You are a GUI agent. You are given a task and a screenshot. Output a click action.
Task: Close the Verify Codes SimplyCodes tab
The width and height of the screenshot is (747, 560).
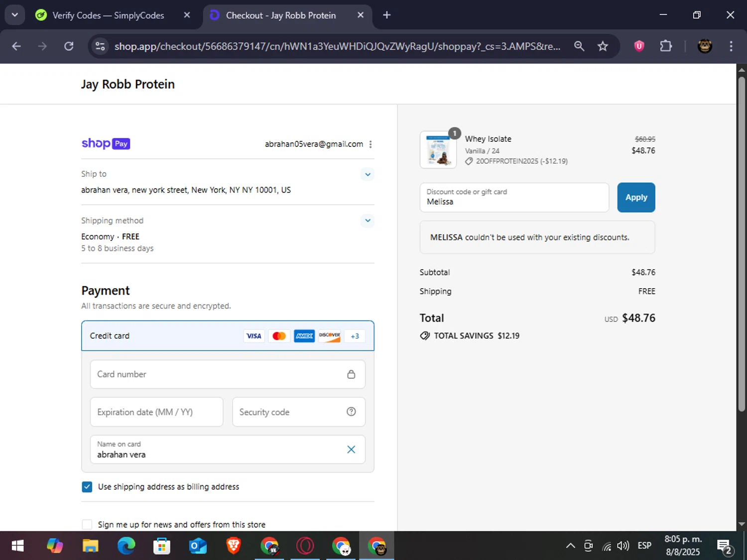click(x=187, y=15)
